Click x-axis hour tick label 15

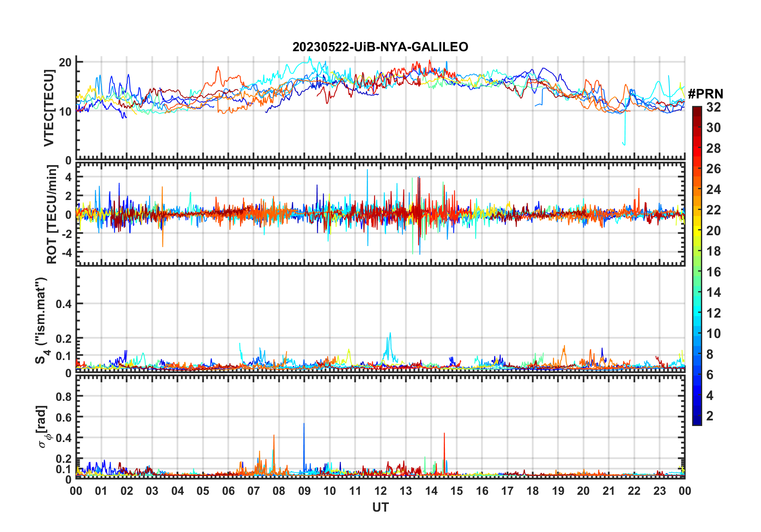click(457, 491)
